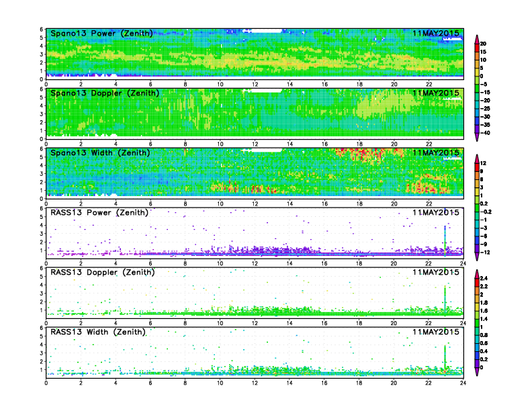
Task: Click the 11MAY2015 date in RASS13 Width panel
Action: [x=436, y=332]
